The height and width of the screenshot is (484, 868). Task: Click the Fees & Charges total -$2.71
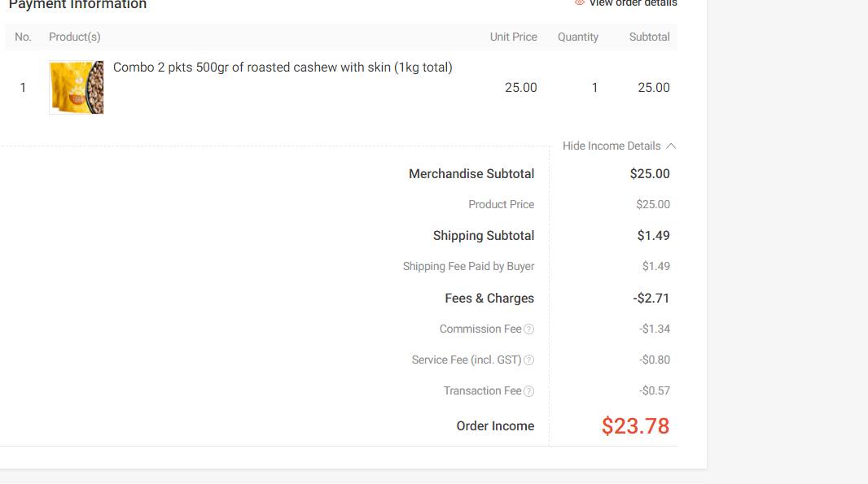(x=651, y=299)
